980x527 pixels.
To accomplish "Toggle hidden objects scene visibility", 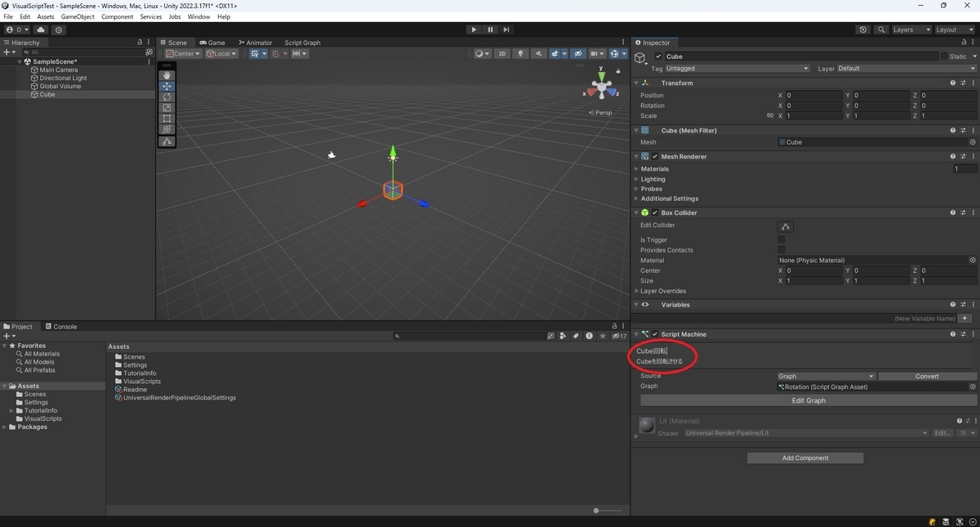I will (578, 54).
